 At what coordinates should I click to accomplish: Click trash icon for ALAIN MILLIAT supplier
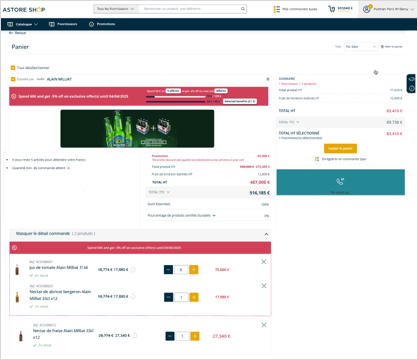point(268,79)
